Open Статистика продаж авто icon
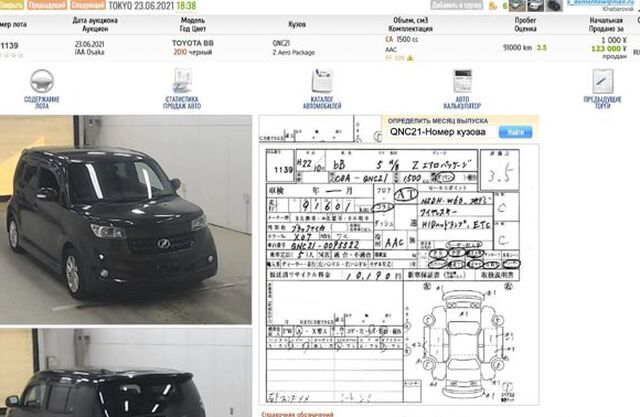The image size is (640, 417). coord(182,81)
